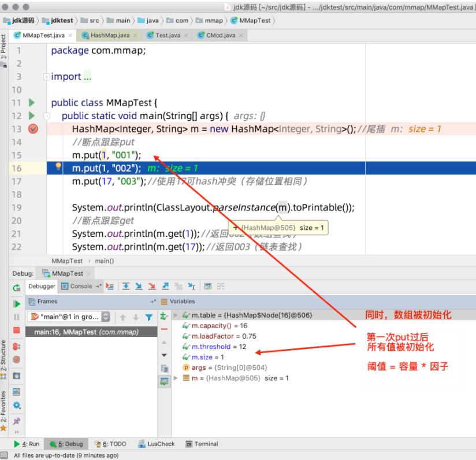Open the Favorites side panel
Image resolution: width=476 pixels, height=460 pixels.
(3, 411)
